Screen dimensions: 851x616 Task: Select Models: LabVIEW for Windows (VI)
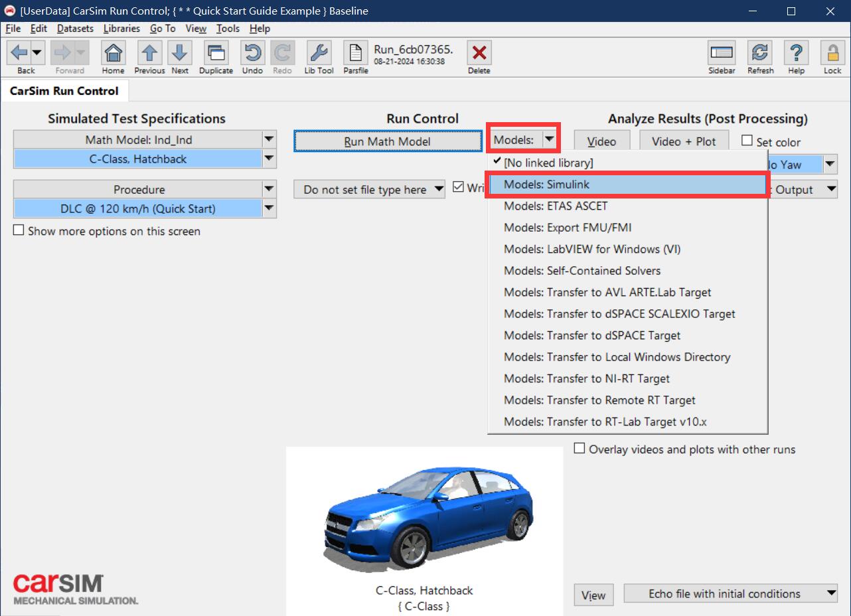click(627, 249)
